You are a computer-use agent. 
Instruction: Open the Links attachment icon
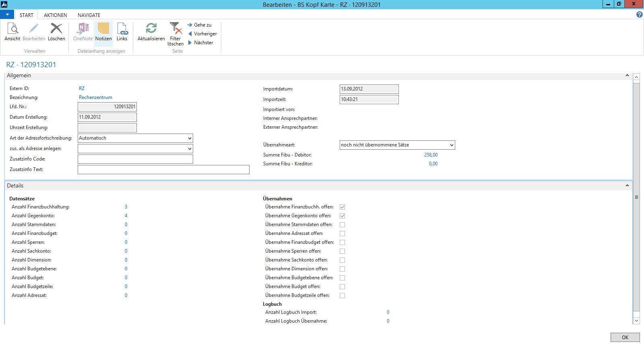(122, 32)
